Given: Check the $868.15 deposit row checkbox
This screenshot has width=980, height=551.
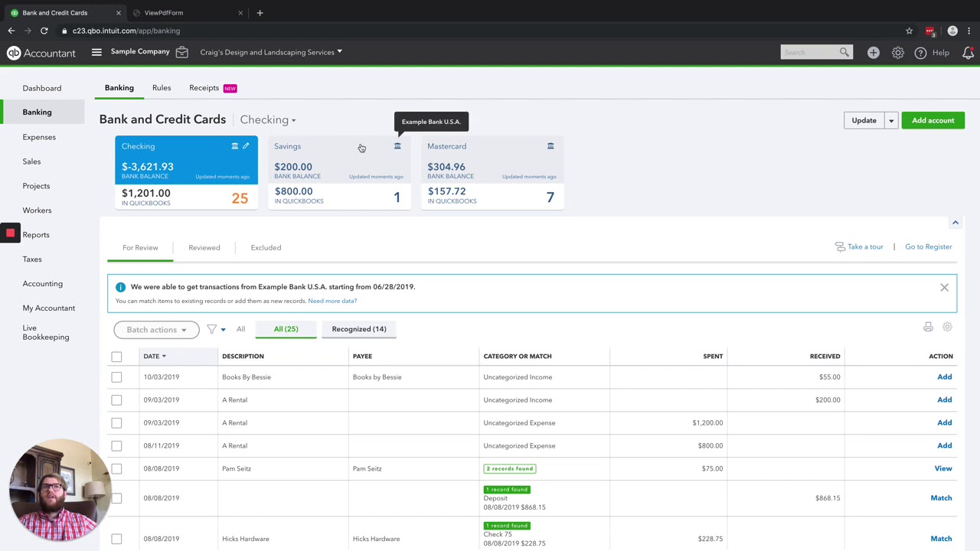Looking at the screenshot, I should [x=116, y=498].
